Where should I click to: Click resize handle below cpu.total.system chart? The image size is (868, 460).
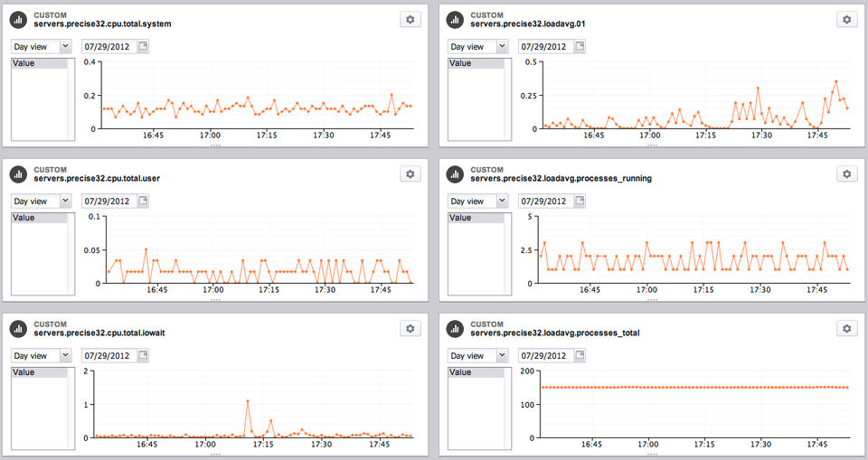point(215,146)
